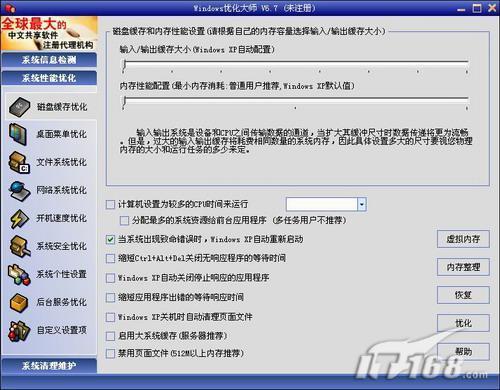This screenshot has width=500, height=390.
Task: Enable 缩短应用程序出错的等待响应时间
Action: [110, 297]
